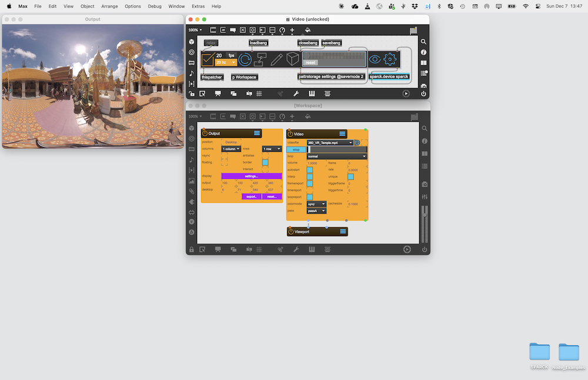Click the pencil edit icon in Sparck bar
The image size is (588, 380).
click(276, 59)
